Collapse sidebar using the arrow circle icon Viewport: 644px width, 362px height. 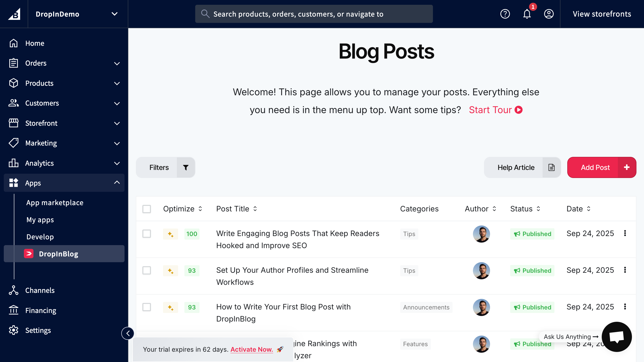(x=128, y=333)
